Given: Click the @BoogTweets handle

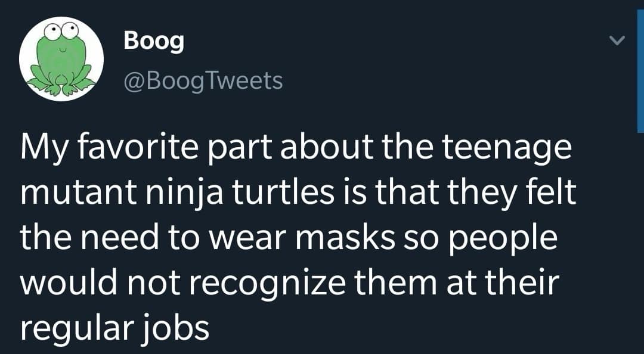Looking at the screenshot, I should [203, 80].
